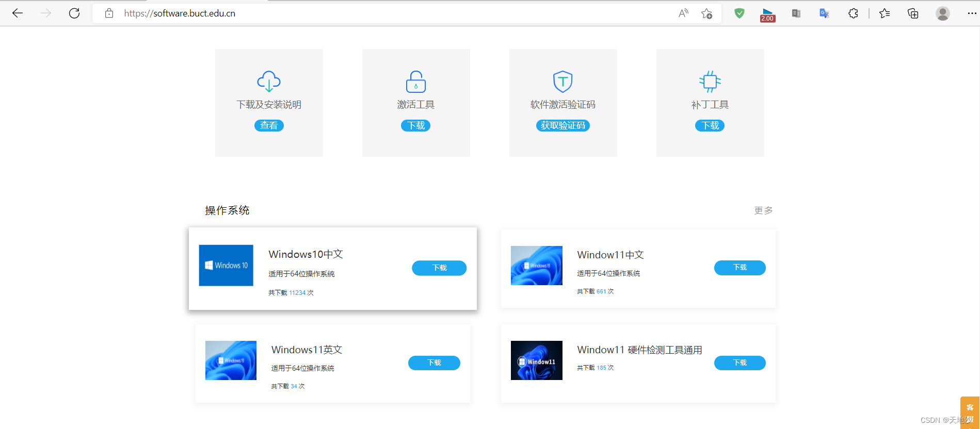Viewport: 980px width, 429px height.
Task: Open Read Aloud in address bar
Action: pyautogui.click(x=683, y=13)
